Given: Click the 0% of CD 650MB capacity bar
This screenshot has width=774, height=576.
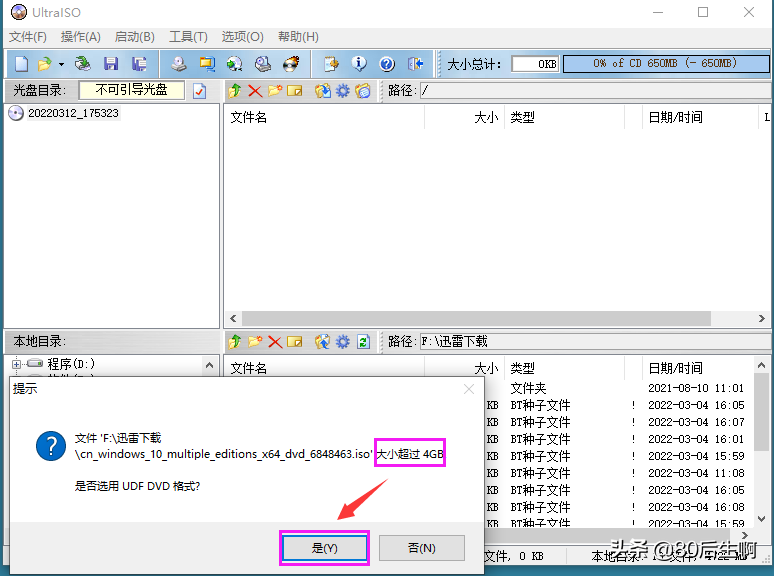Looking at the screenshot, I should pyautogui.click(x=666, y=64).
